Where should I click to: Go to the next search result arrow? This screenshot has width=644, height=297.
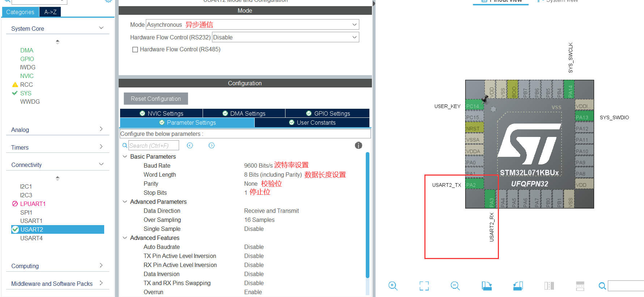point(212,145)
